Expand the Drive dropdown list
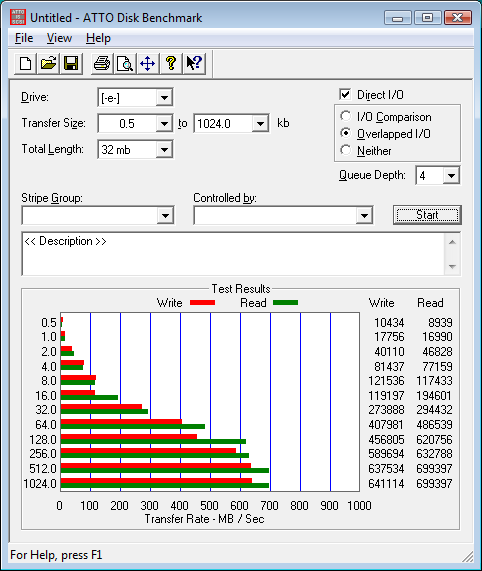This screenshot has width=482, height=571. coord(164,98)
